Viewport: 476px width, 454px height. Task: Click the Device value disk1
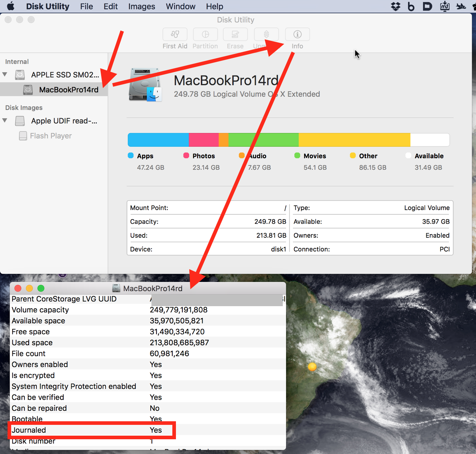(278, 249)
